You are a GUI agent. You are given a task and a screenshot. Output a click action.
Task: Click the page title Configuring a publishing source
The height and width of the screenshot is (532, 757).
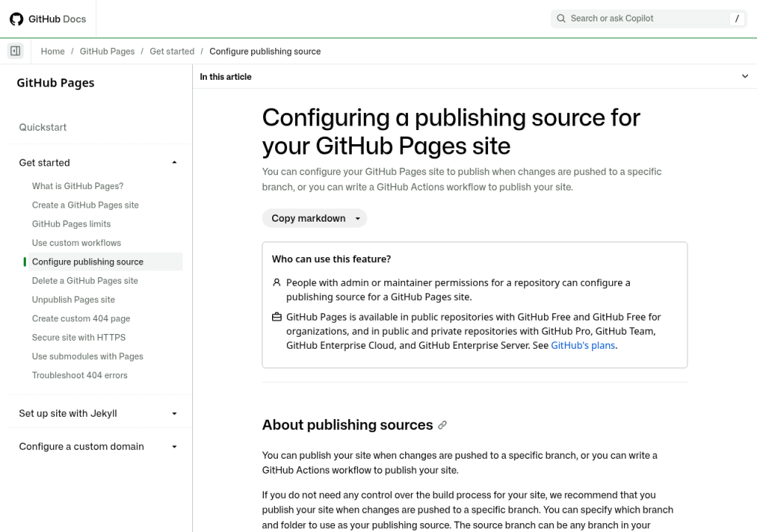coord(451,132)
